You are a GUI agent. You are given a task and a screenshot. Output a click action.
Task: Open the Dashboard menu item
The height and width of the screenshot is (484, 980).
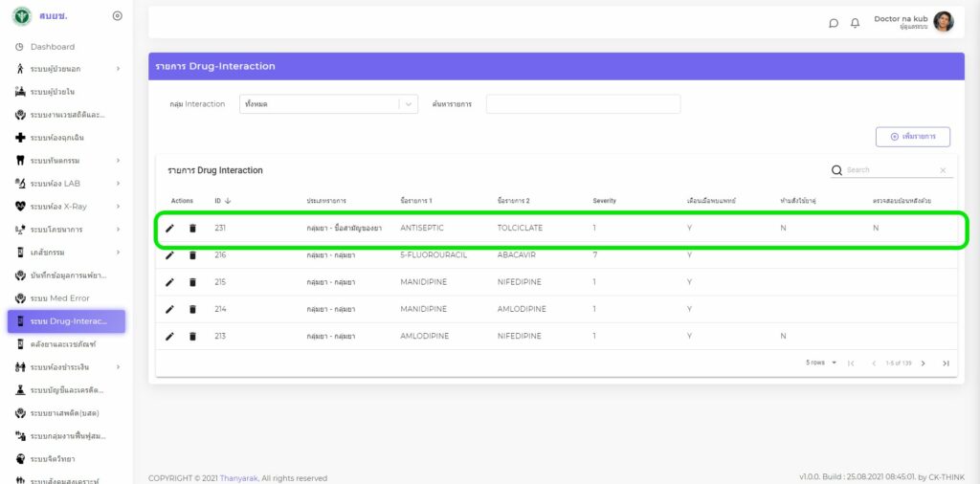52,47
